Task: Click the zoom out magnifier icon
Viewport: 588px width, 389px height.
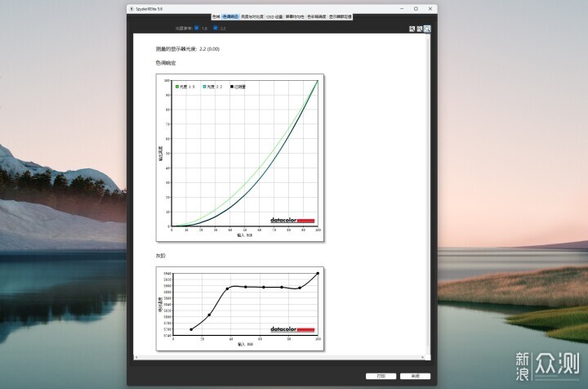Action: click(420, 29)
